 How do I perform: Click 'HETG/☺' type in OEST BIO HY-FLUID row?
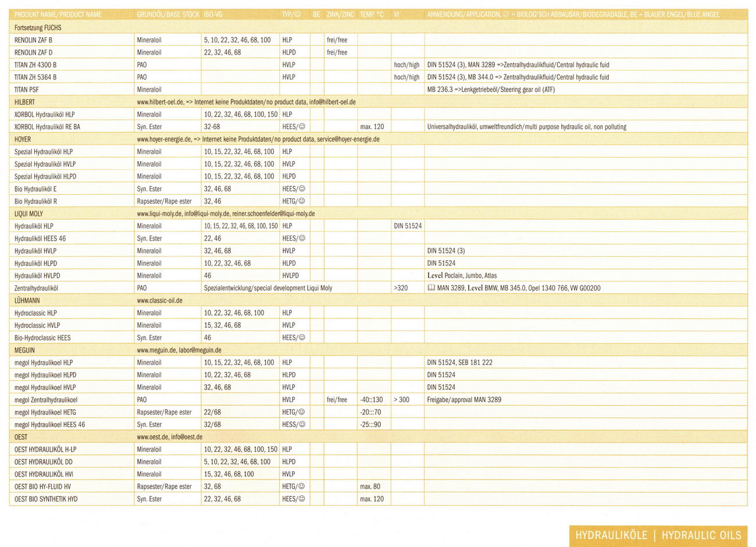click(x=294, y=487)
